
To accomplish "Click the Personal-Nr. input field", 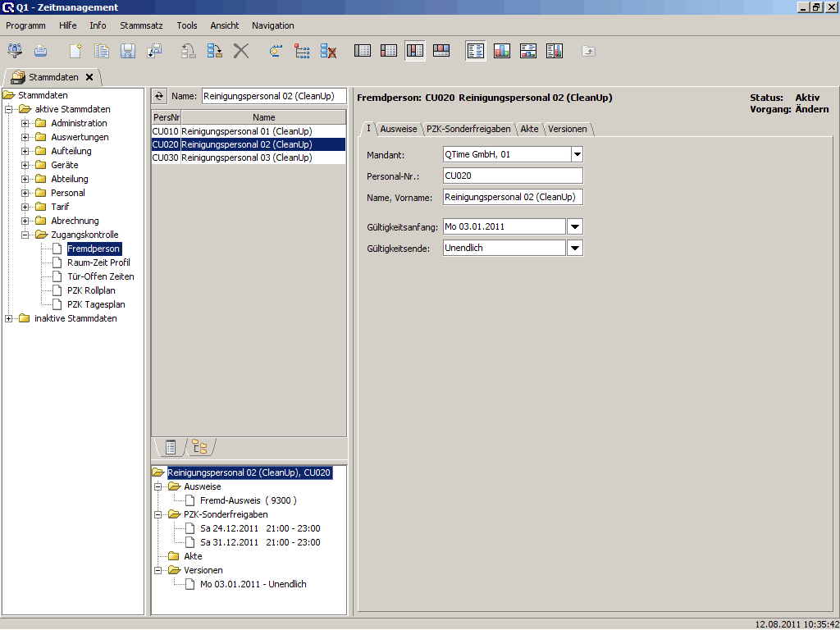I will 512,176.
